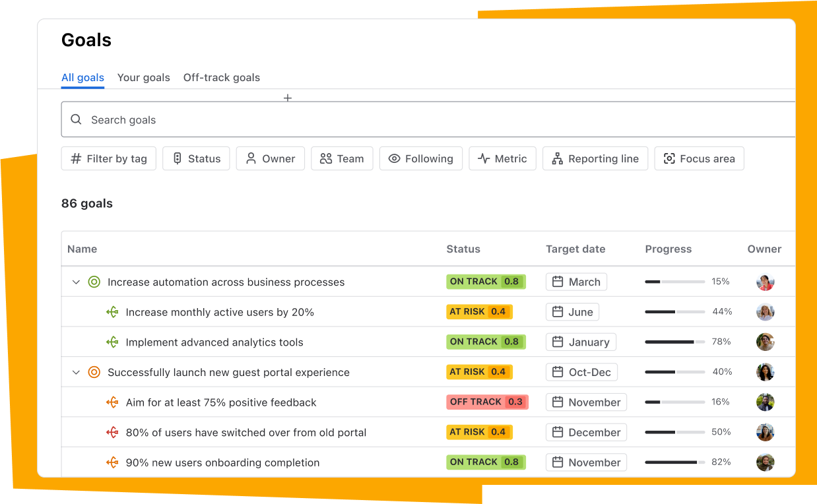Collapse the Increase automation goal row
This screenshot has height=504, width=817.
76,282
